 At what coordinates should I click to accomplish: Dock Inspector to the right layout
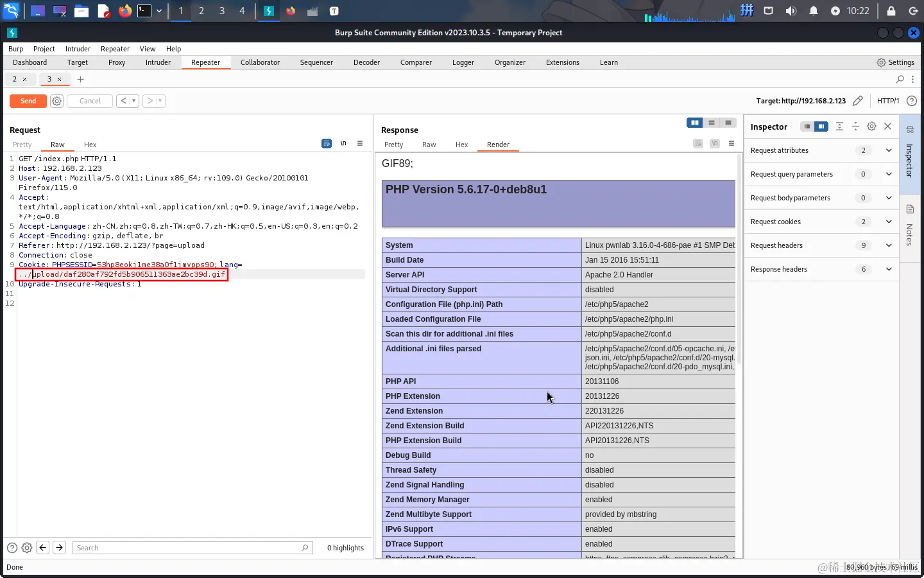click(x=822, y=127)
